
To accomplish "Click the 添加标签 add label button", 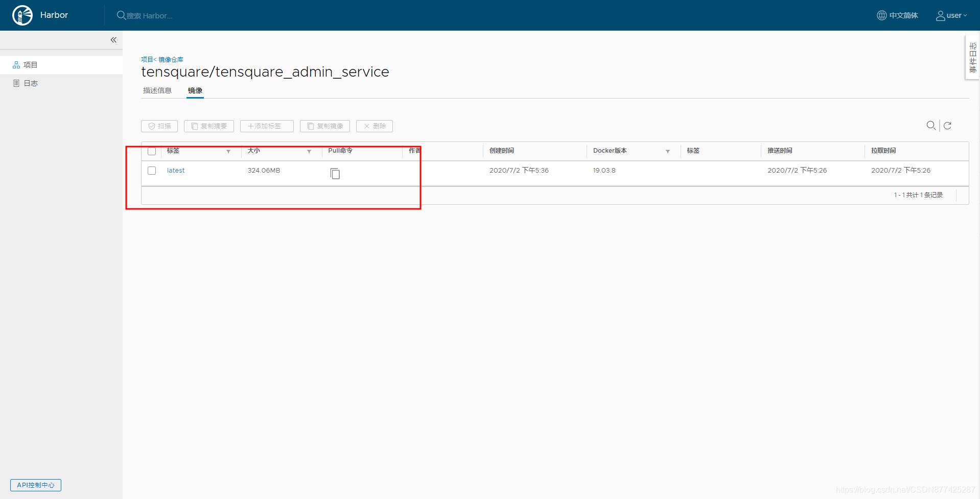I will [267, 126].
